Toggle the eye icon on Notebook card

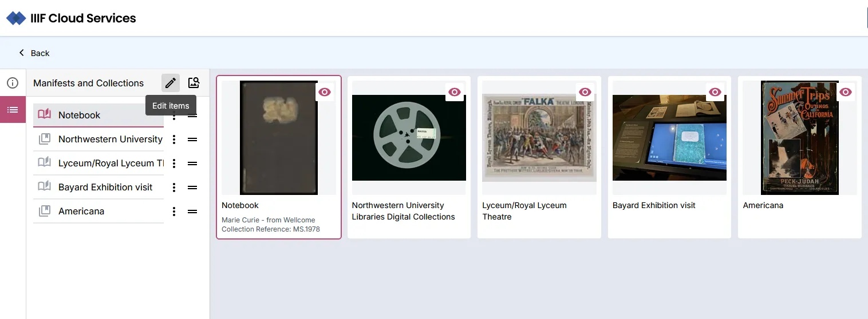[325, 92]
